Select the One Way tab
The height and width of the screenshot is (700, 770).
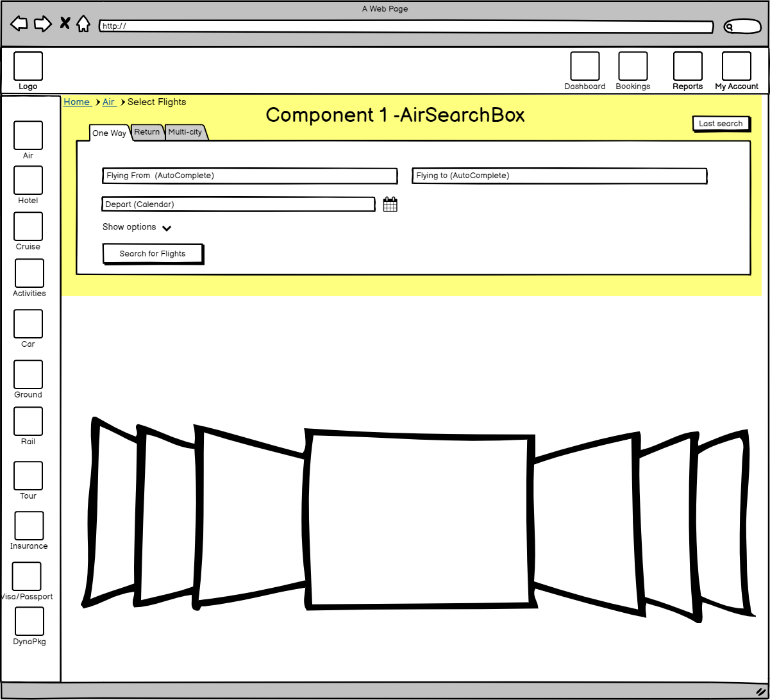click(x=109, y=133)
